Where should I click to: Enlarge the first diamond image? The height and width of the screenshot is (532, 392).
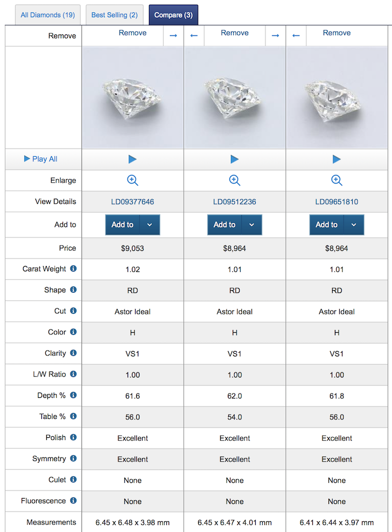point(132,180)
